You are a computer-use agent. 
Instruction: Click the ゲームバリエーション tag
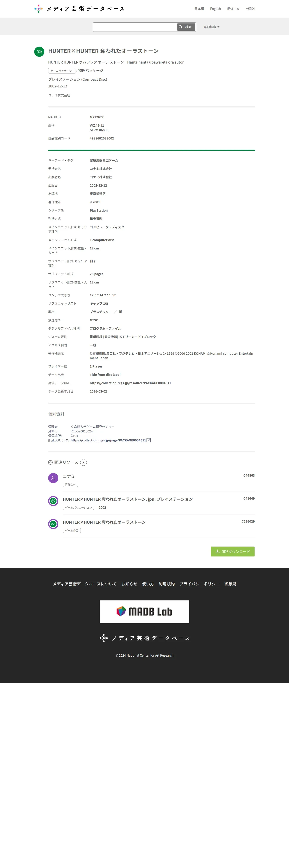click(78, 507)
